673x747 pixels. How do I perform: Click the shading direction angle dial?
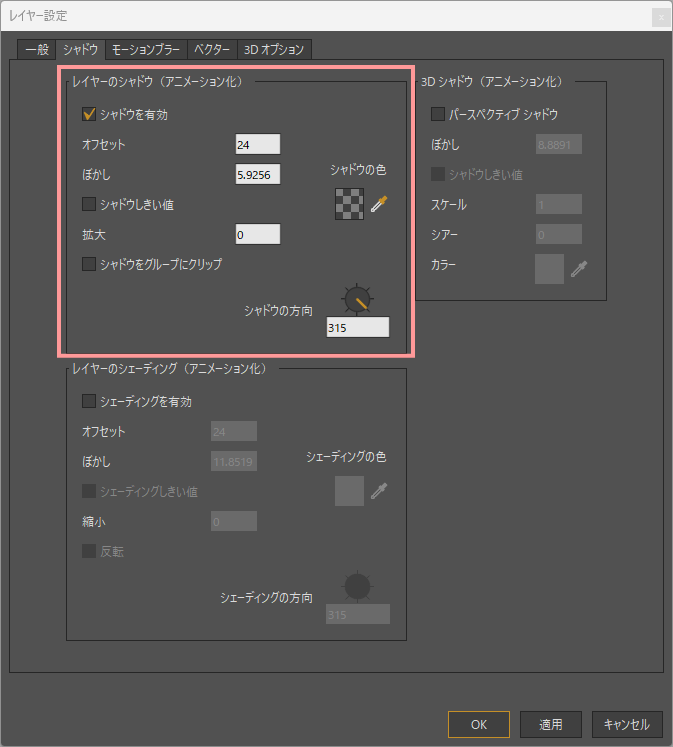(x=357, y=586)
